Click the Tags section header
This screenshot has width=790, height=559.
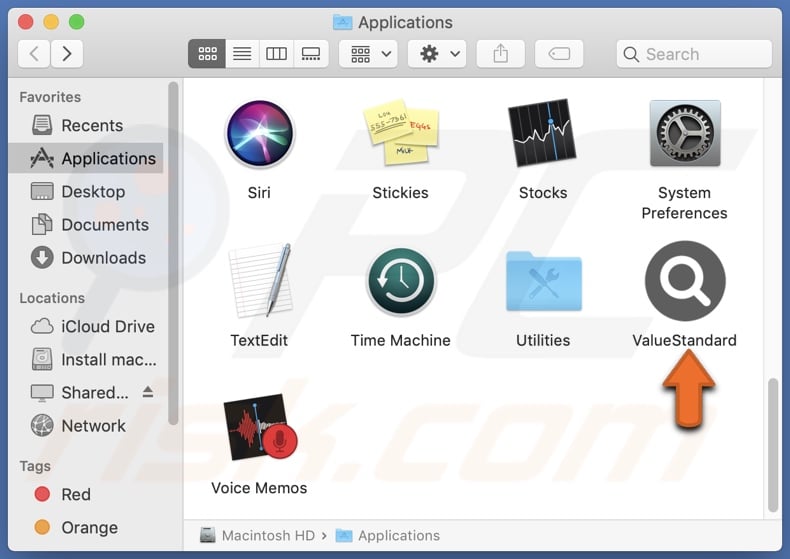35,466
